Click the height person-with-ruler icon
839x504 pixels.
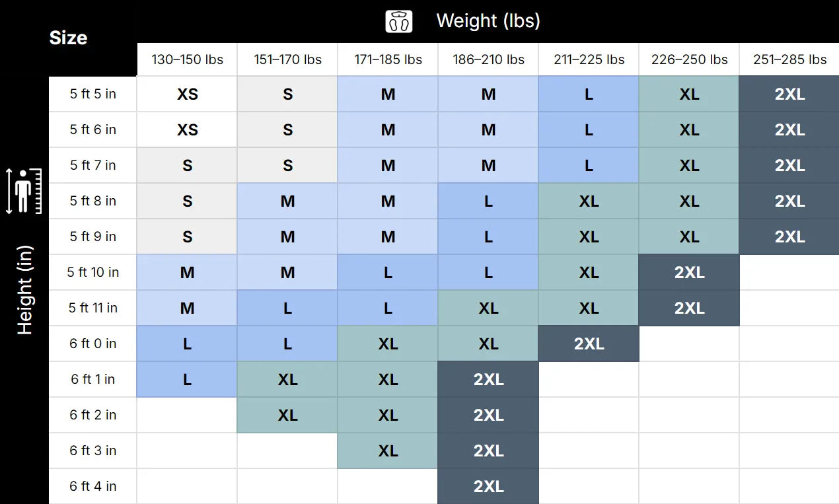click(24, 191)
